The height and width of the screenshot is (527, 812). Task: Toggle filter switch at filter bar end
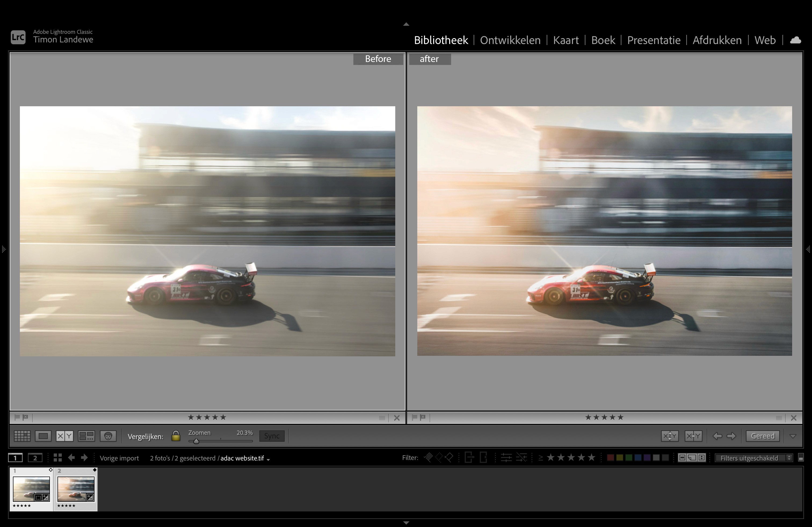(801, 458)
